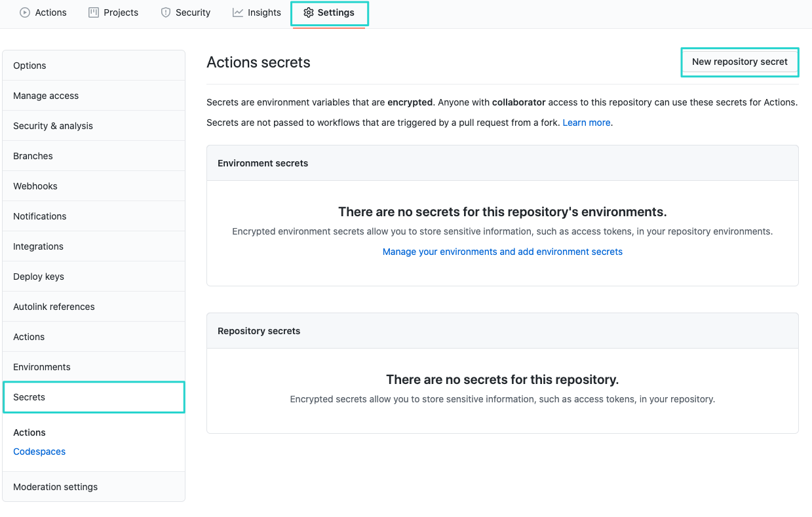Select Options in the sidebar

click(x=29, y=66)
